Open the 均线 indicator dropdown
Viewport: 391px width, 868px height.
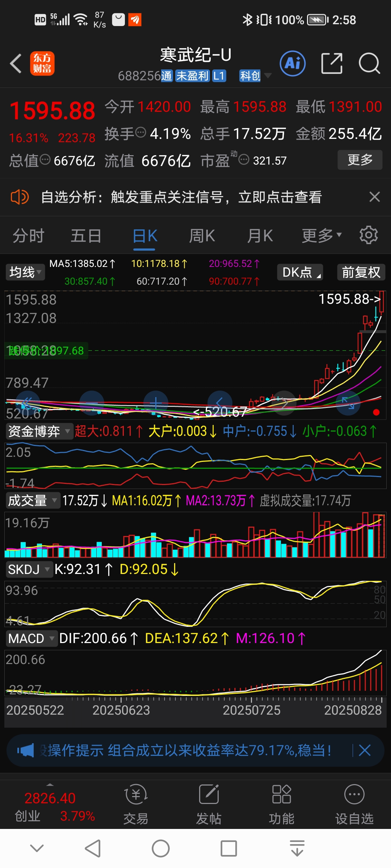25,272
